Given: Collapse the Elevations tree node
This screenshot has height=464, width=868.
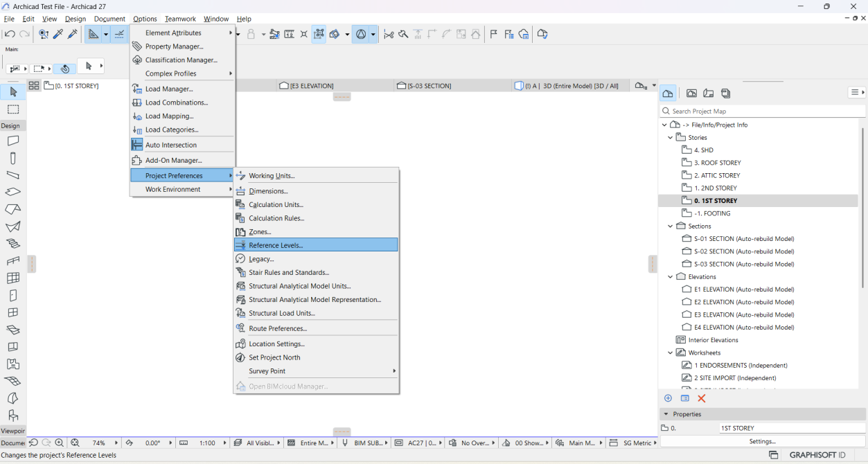Looking at the screenshot, I should pos(670,277).
